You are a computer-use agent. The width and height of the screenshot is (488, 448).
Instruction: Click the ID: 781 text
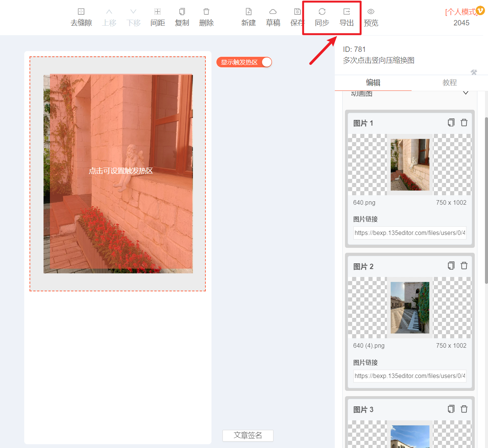pos(354,49)
